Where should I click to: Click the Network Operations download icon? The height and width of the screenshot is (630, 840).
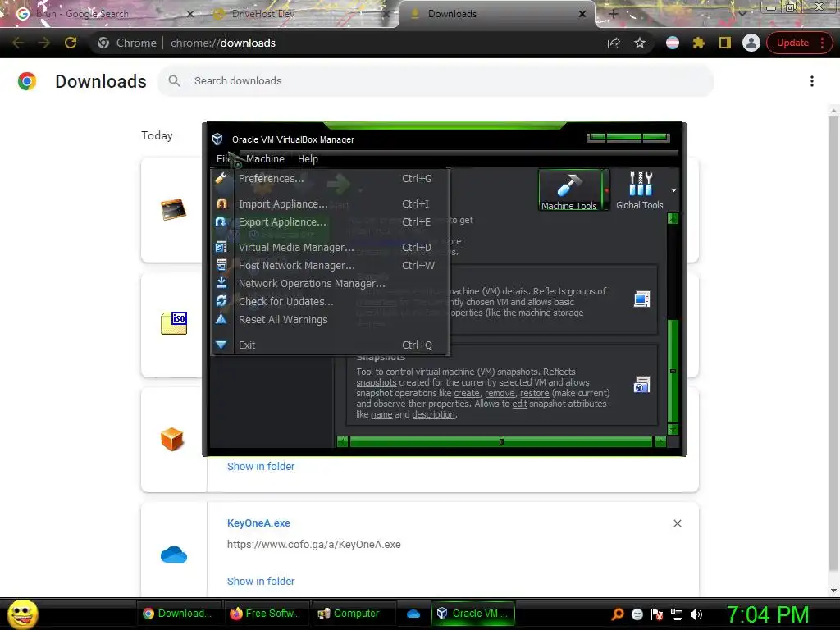point(221,282)
